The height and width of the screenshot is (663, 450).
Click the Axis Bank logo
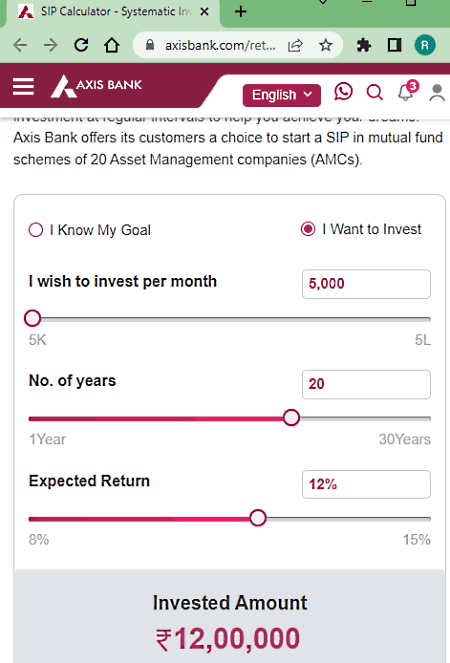pyautogui.click(x=96, y=86)
